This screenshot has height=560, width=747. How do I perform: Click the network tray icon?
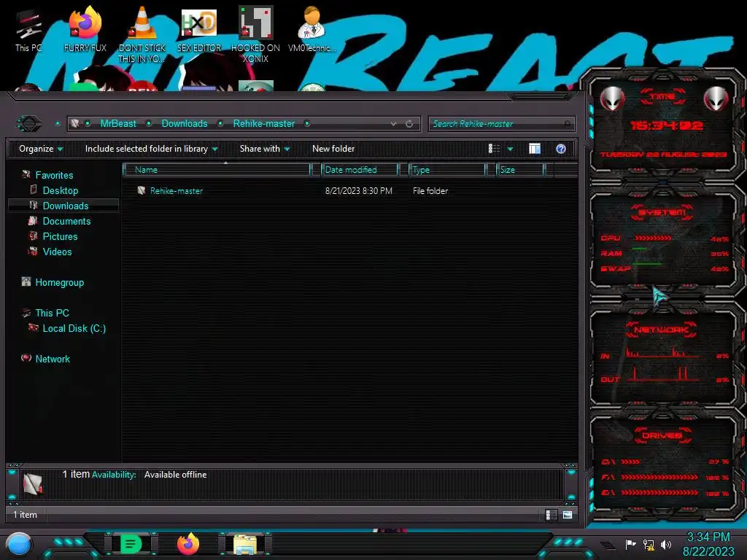point(649,544)
